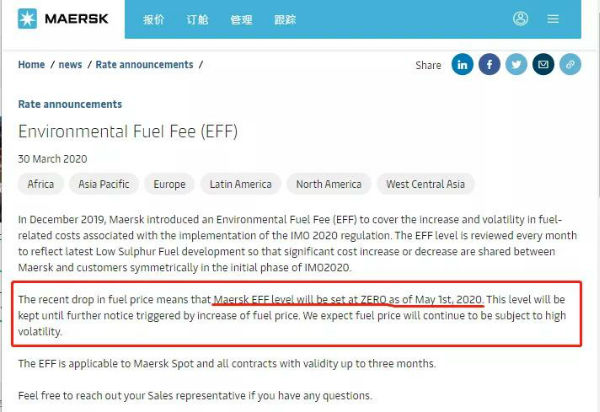
Task: Open the 订舱 menu item
Action: (x=200, y=19)
